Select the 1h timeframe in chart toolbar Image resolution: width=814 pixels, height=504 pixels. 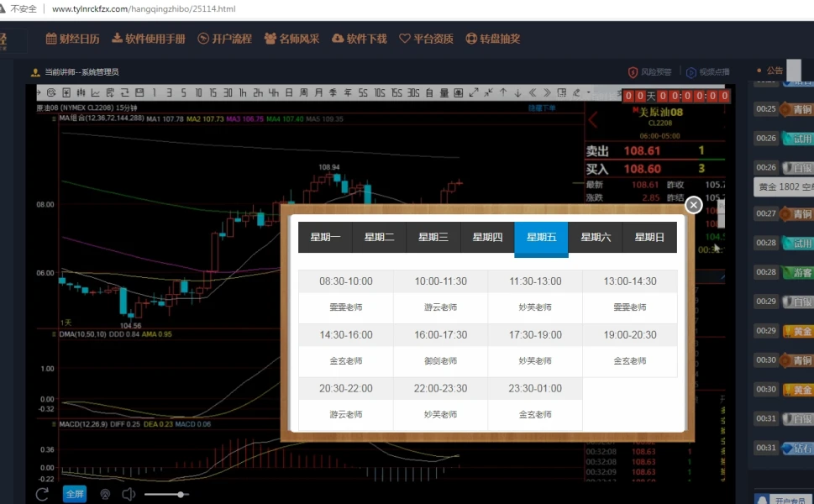pyautogui.click(x=243, y=92)
